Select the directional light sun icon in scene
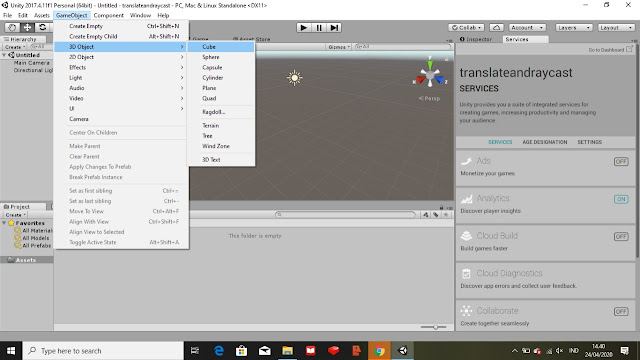The height and width of the screenshot is (360, 640). 294,78
